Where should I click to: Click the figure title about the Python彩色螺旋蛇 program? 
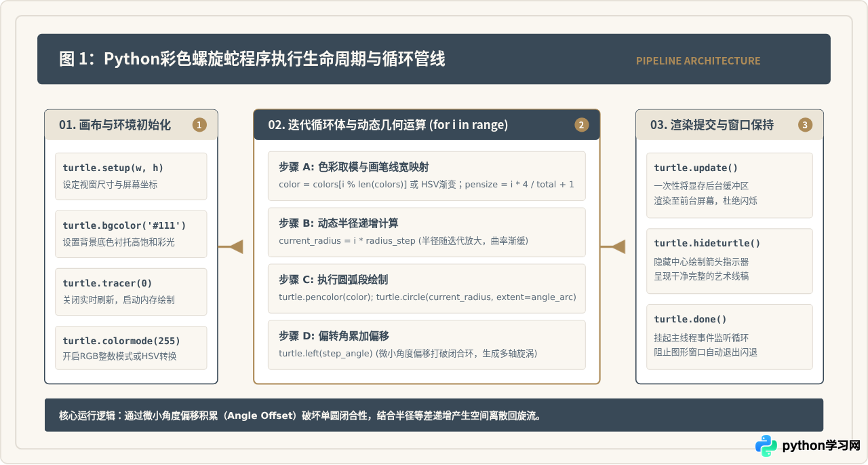tap(252, 59)
